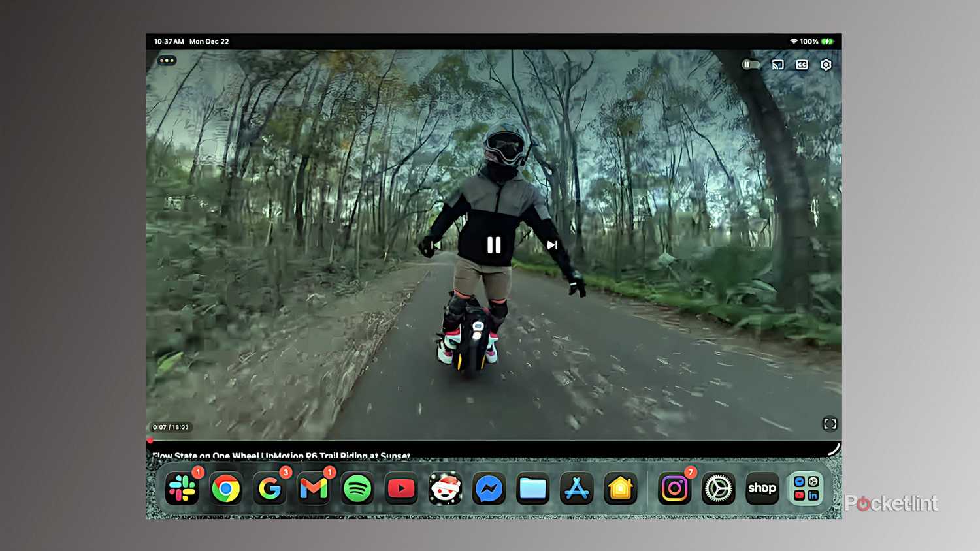Open the YouTube app from the dock

[401, 488]
